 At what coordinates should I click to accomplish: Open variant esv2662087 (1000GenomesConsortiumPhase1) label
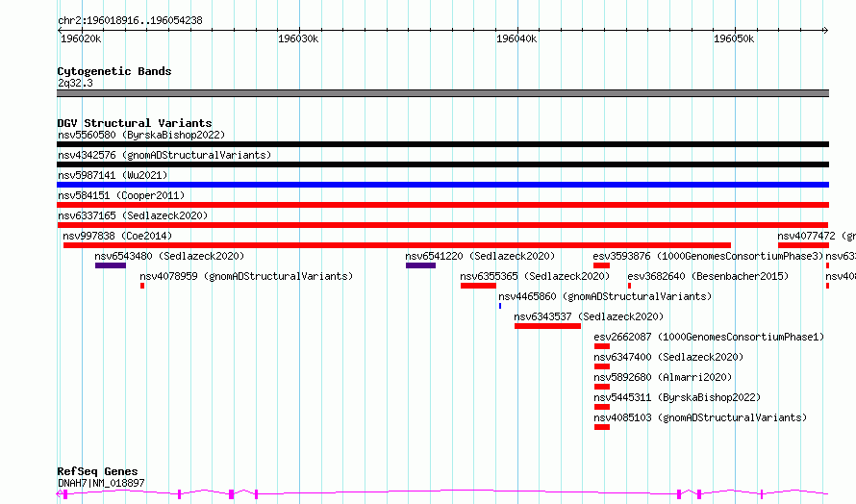point(709,337)
